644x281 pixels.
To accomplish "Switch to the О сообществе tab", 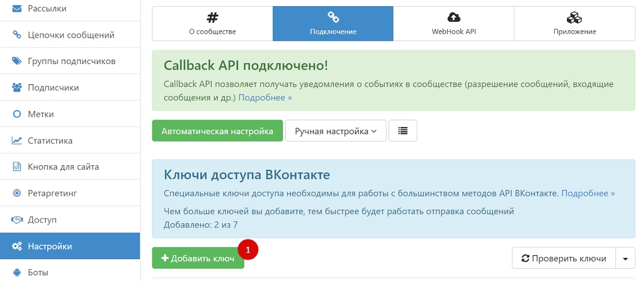I will [x=212, y=24].
